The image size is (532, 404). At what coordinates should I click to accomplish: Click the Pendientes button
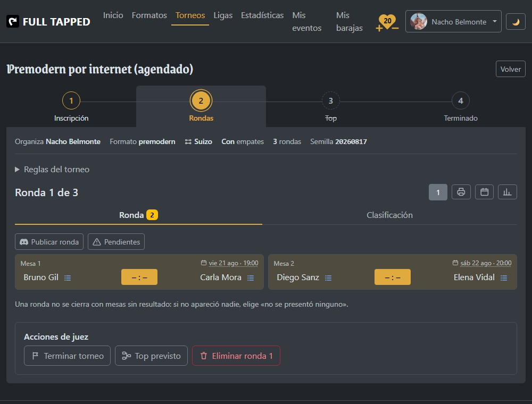(116, 242)
